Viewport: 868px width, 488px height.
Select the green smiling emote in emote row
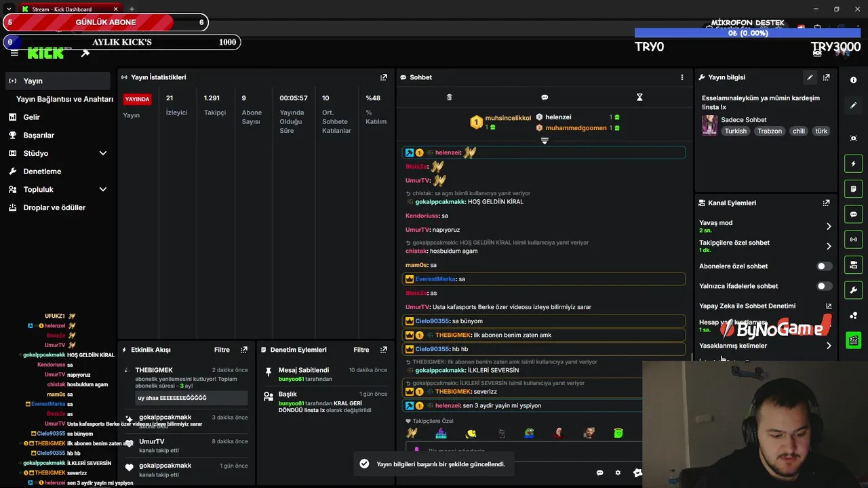(618, 433)
